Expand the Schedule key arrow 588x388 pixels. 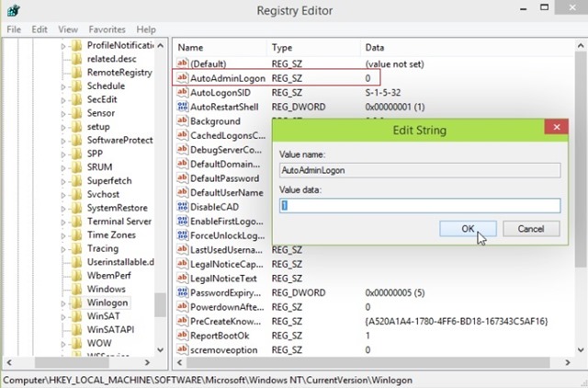[x=63, y=86]
